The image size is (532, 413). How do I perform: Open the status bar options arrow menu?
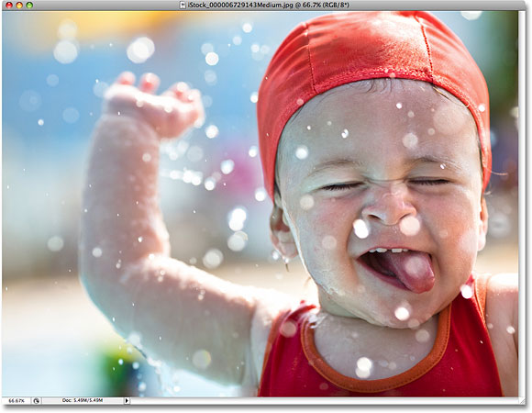coord(127,401)
